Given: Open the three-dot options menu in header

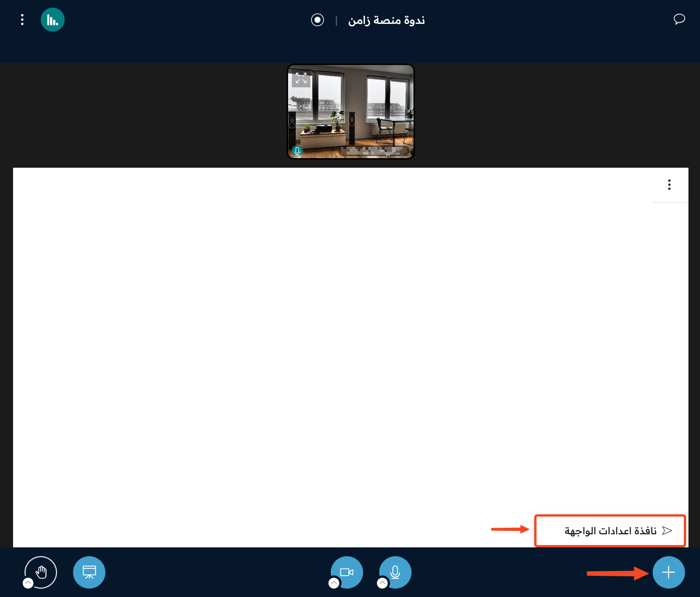Looking at the screenshot, I should [x=22, y=20].
